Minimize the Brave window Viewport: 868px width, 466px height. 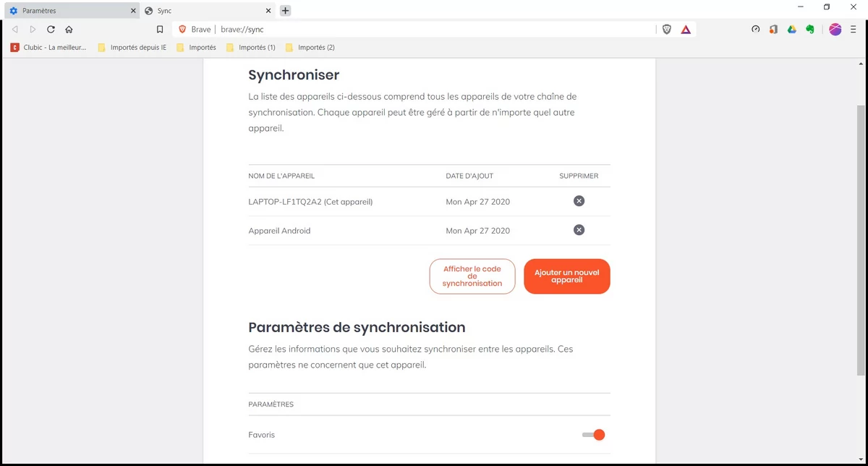click(x=801, y=7)
